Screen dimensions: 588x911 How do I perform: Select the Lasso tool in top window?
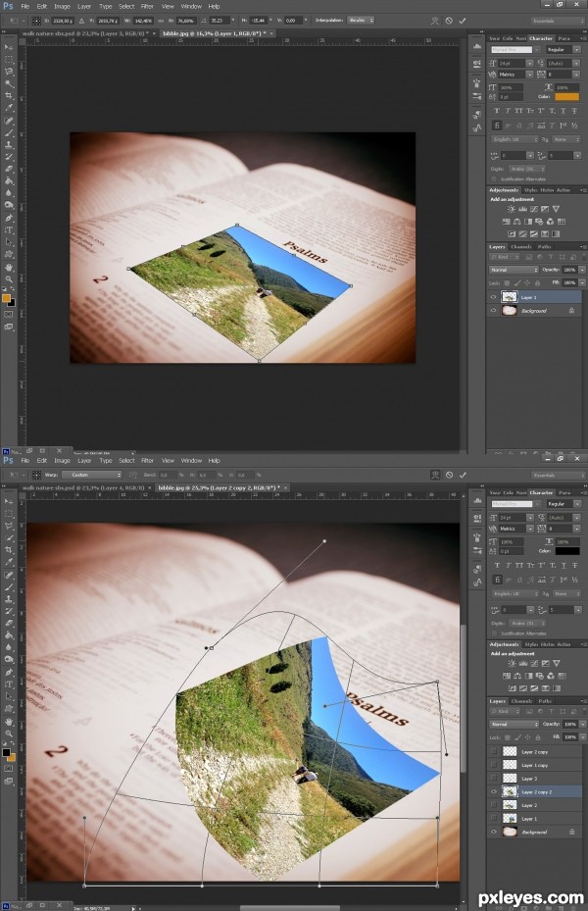point(9,72)
